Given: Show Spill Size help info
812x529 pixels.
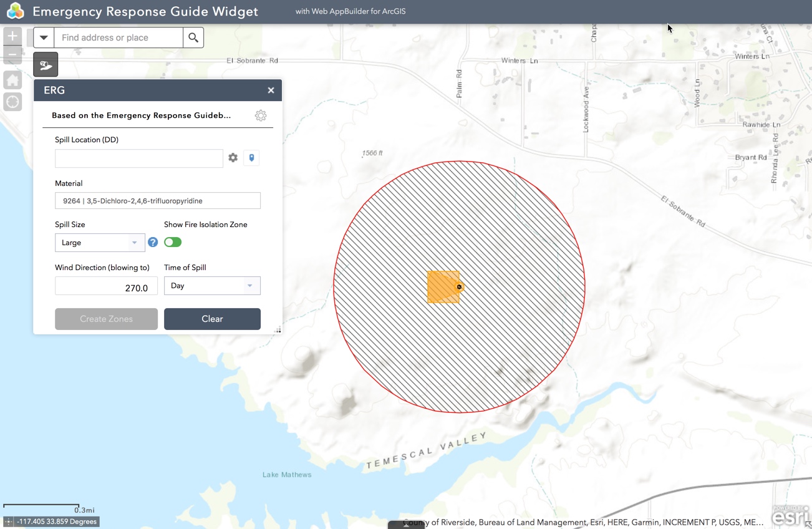Looking at the screenshot, I should click(153, 242).
